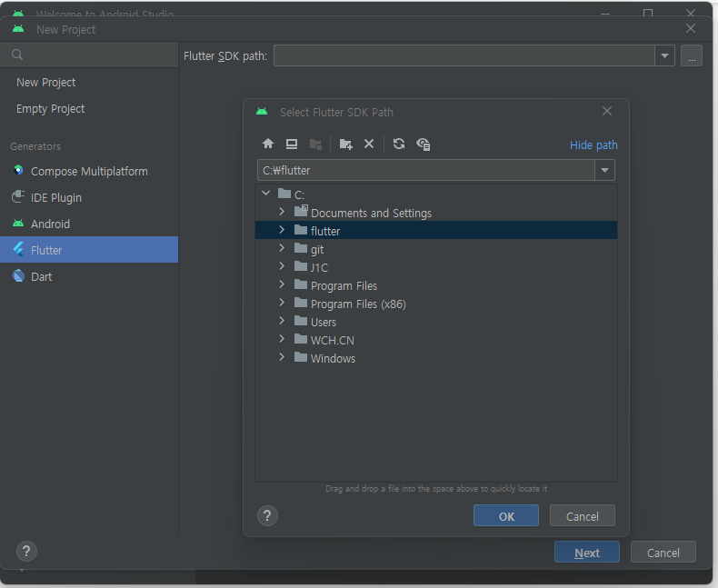This screenshot has height=588, width=718.
Task: Click Next in New Project window
Action: pyautogui.click(x=586, y=553)
